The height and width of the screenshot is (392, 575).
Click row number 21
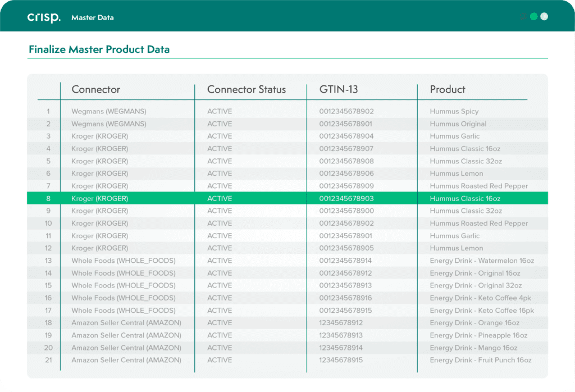click(x=48, y=360)
